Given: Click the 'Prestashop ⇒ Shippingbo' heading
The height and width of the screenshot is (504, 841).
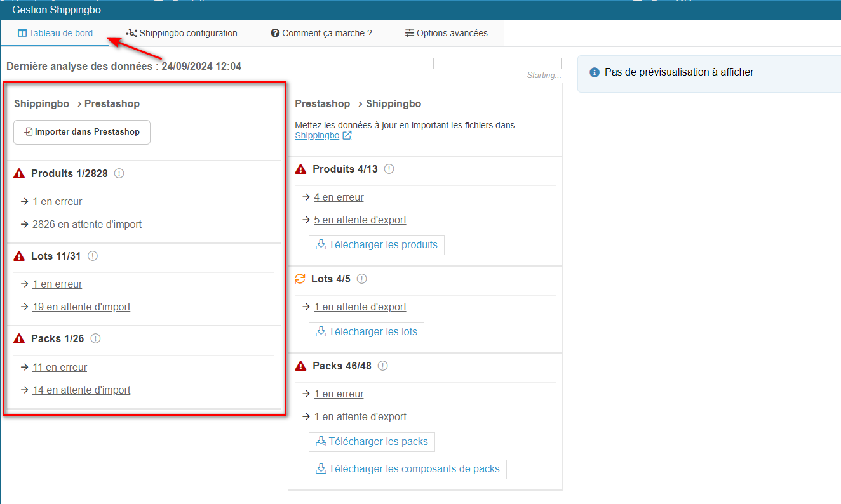Looking at the screenshot, I should point(358,103).
